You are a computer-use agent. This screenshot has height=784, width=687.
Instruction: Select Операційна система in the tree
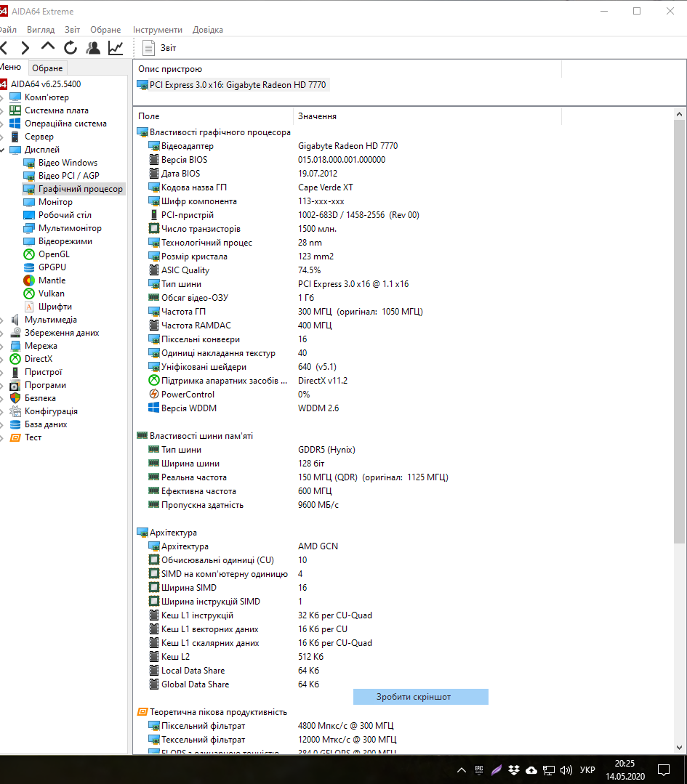click(65, 123)
